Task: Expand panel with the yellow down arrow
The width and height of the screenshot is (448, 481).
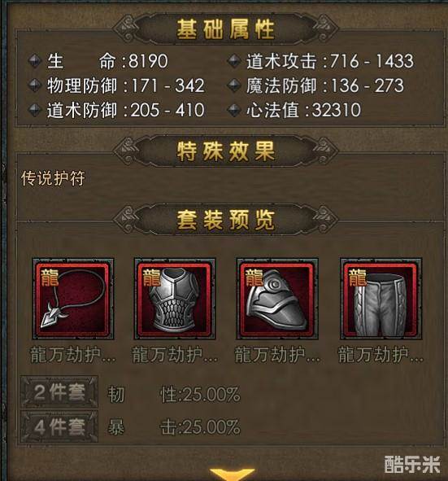Action: click(232, 474)
